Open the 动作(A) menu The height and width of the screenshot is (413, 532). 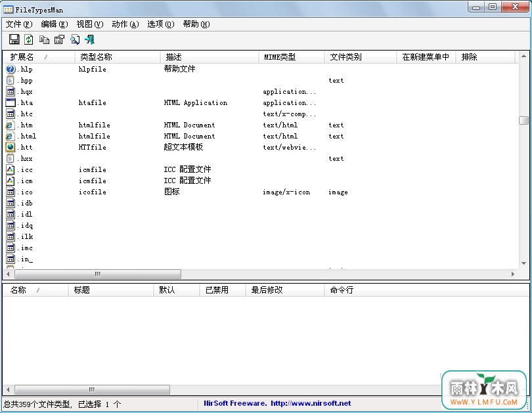(x=125, y=24)
